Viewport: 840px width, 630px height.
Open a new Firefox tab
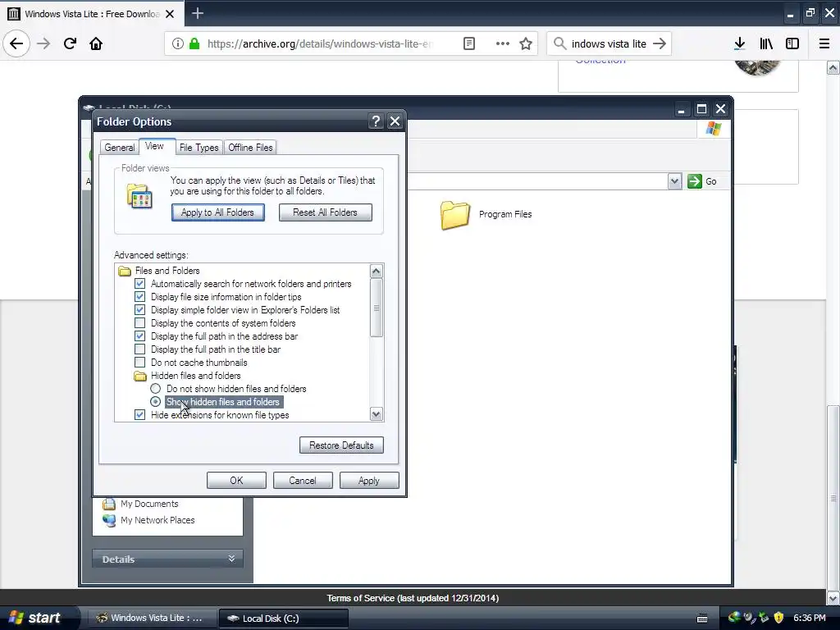click(x=198, y=13)
